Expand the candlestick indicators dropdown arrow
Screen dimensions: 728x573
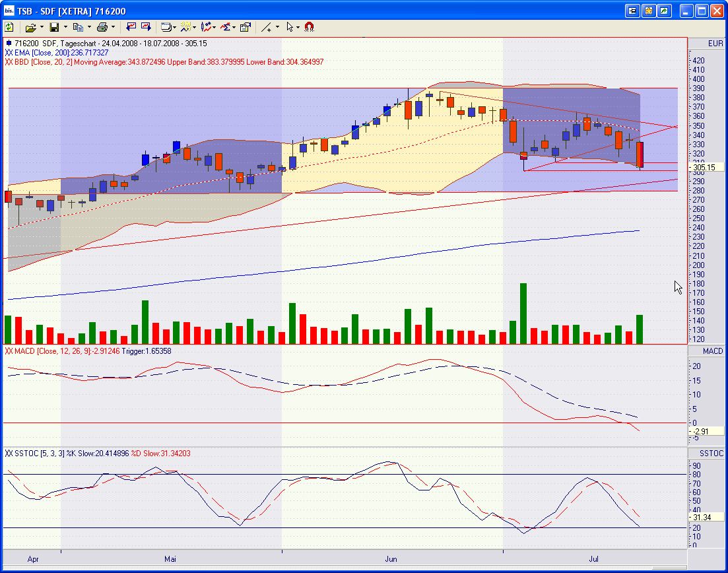tap(215, 27)
